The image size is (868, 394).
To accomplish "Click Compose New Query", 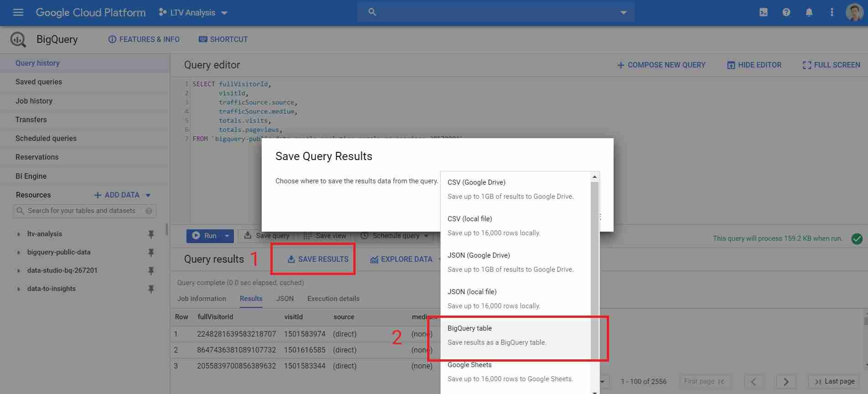I will [661, 65].
